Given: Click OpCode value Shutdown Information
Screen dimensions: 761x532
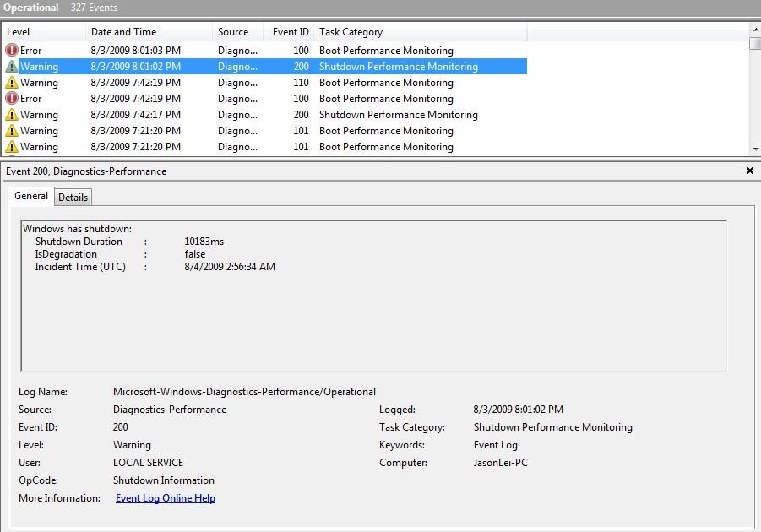Looking at the screenshot, I should coord(164,480).
